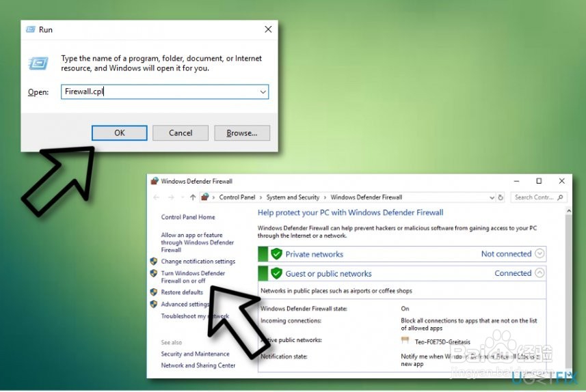
Task: Click the Not connected status text
Action: [x=506, y=254]
